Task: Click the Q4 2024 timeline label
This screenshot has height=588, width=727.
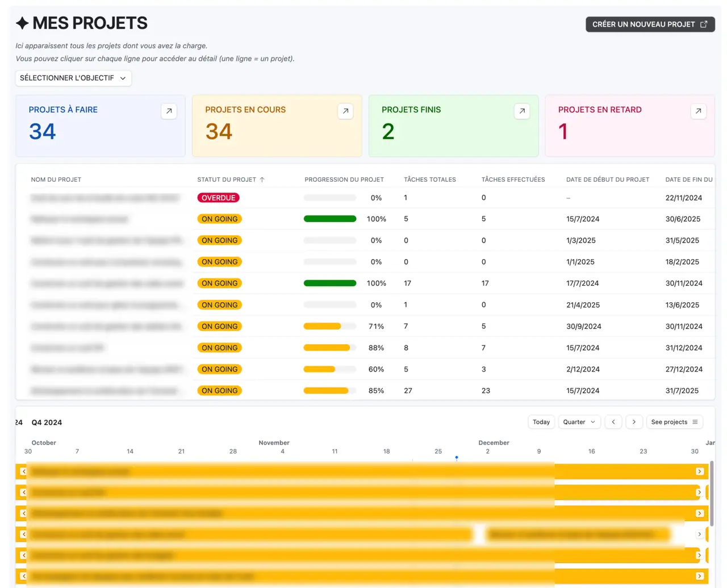Action: [47, 423]
